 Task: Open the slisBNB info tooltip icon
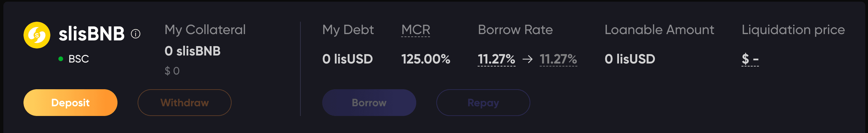click(x=136, y=34)
